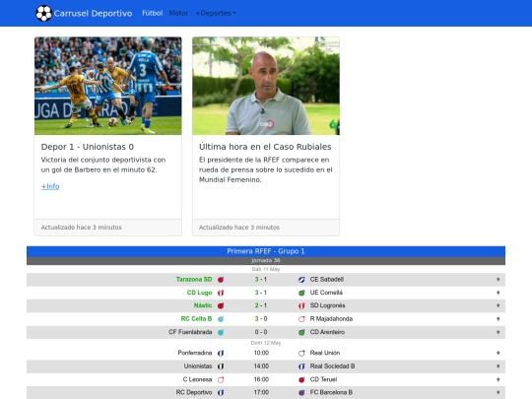Click the Tarazona SD team name

[x=194, y=279]
